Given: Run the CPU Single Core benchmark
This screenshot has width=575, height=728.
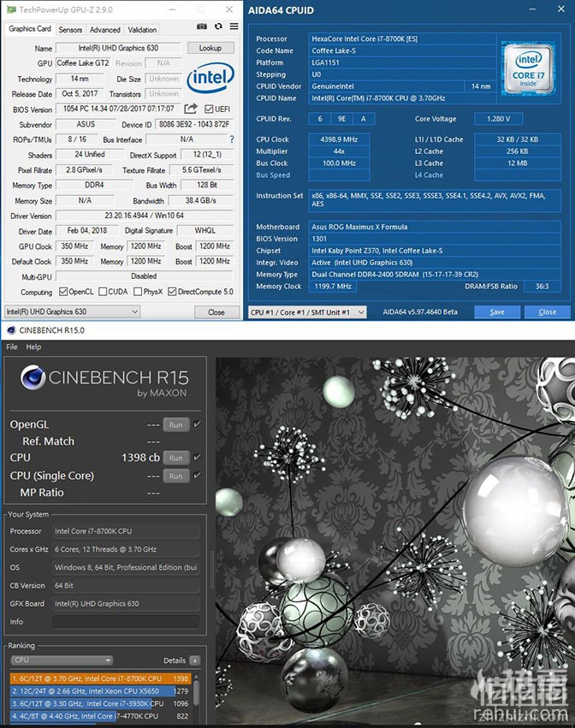Looking at the screenshot, I should click(x=176, y=476).
